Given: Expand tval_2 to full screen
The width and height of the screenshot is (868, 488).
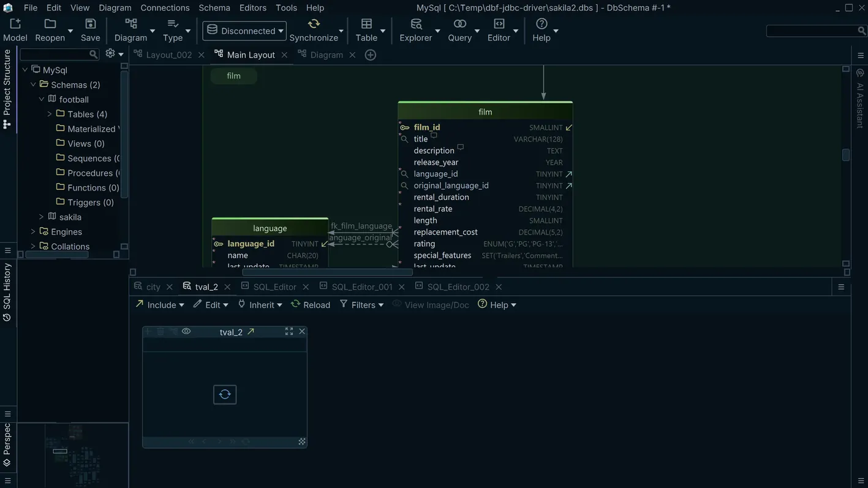Looking at the screenshot, I should click(289, 331).
